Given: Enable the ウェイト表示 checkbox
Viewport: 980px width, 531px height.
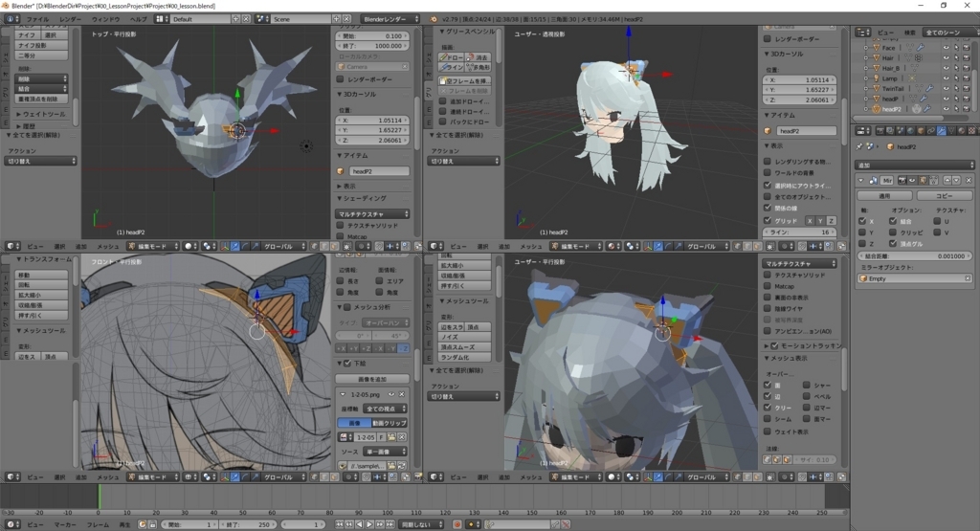Looking at the screenshot, I should coord(768,431).
